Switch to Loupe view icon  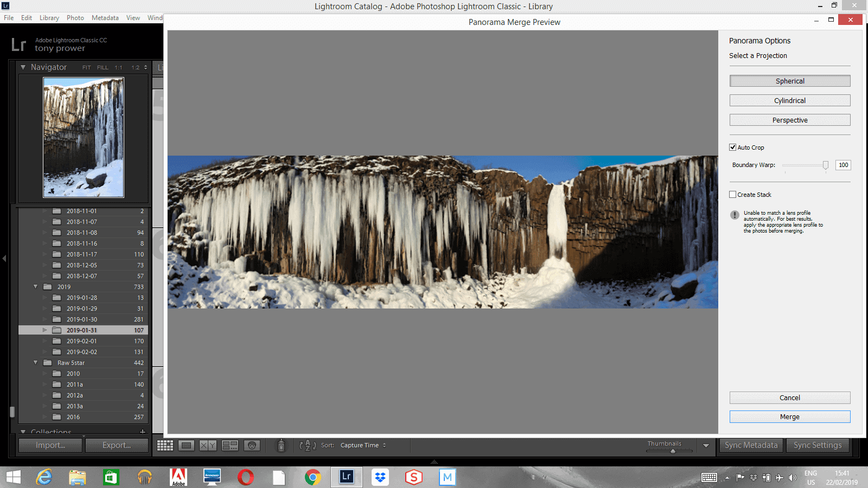pos(187,445)
